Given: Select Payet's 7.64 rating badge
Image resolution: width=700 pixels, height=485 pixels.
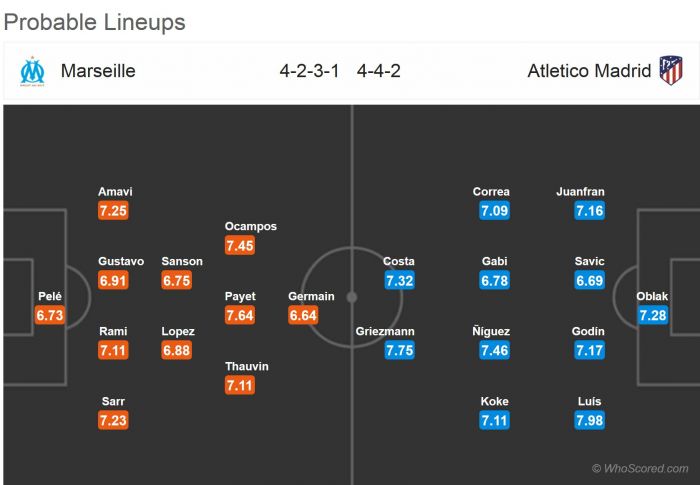Looking at the screenshot, I should click(240, 316).
